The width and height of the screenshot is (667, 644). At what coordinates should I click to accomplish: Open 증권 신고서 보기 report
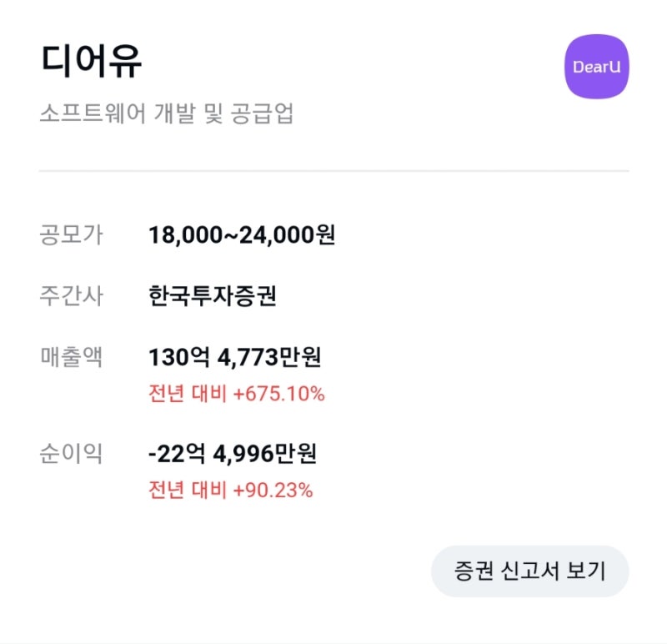click(x=529, y=571)
